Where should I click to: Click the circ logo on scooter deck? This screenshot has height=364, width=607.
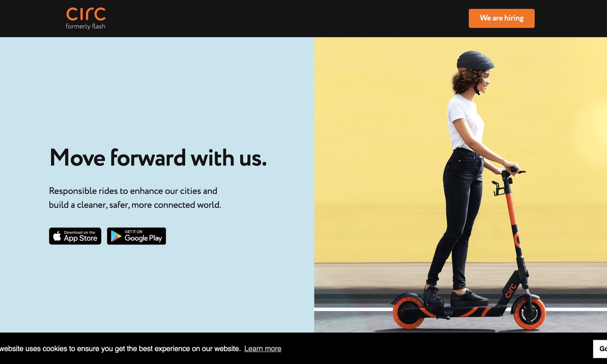click(511, 290)
